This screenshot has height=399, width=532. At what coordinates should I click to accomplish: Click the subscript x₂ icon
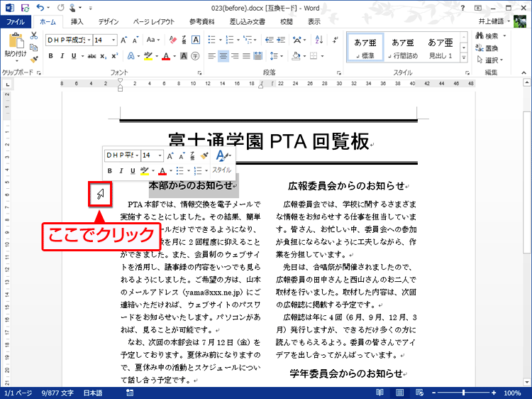(x=103, y=56)
